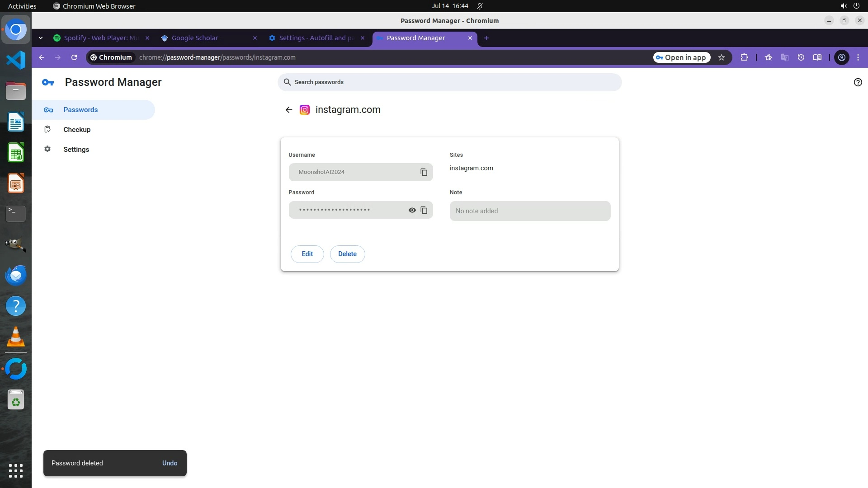The width and height of the screenshot is (868, 488).
Task: Show the hidden password with the eye icon
Action: click(x=412, y=210)
